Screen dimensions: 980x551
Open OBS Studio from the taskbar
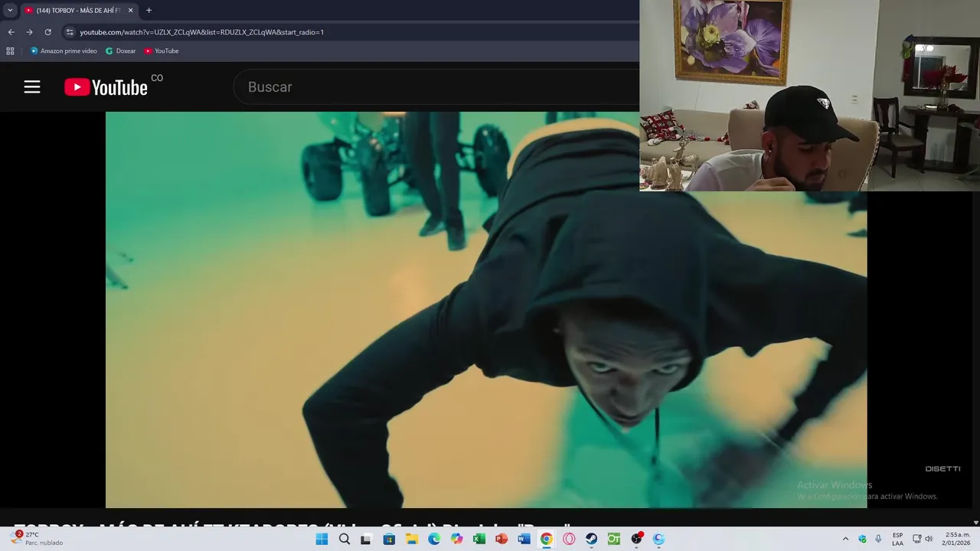click(x=636, y=539)
